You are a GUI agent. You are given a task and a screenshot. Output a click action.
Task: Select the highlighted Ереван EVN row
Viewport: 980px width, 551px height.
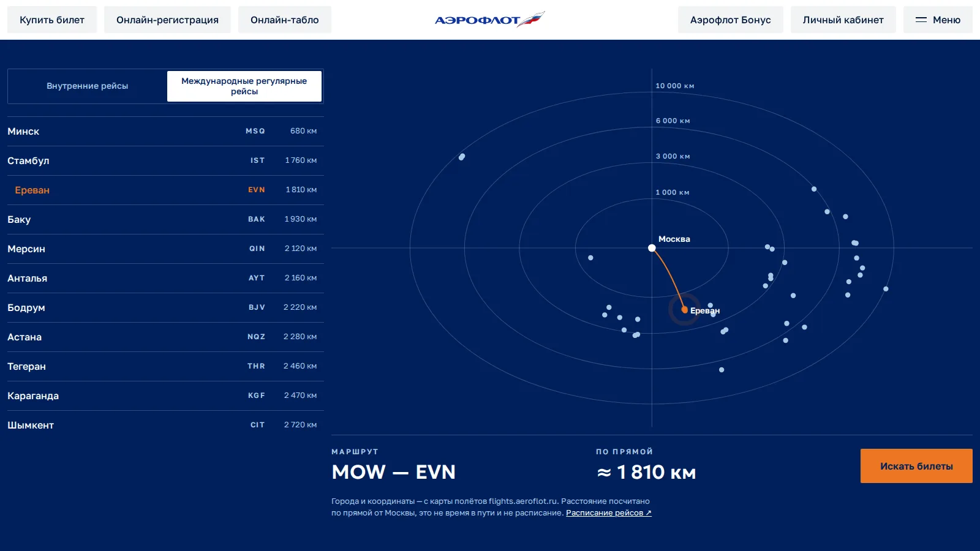pyautogui.click(x=165, y=190)
